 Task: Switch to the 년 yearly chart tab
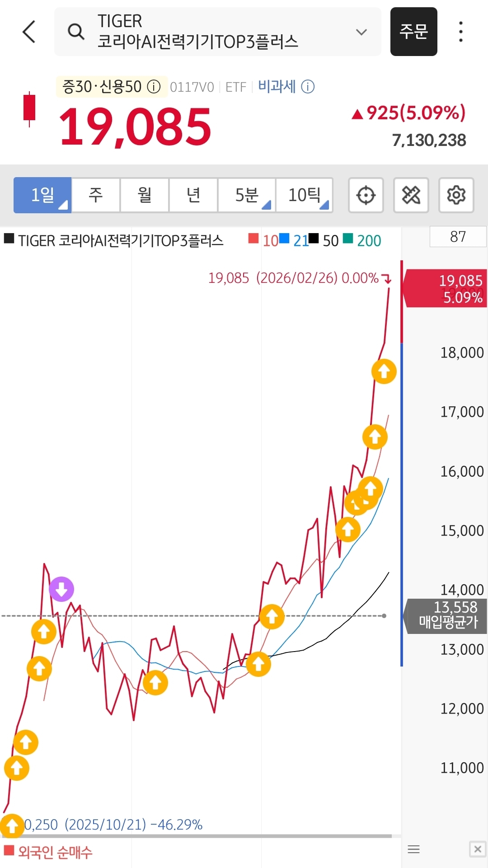(x=193, y=195)
